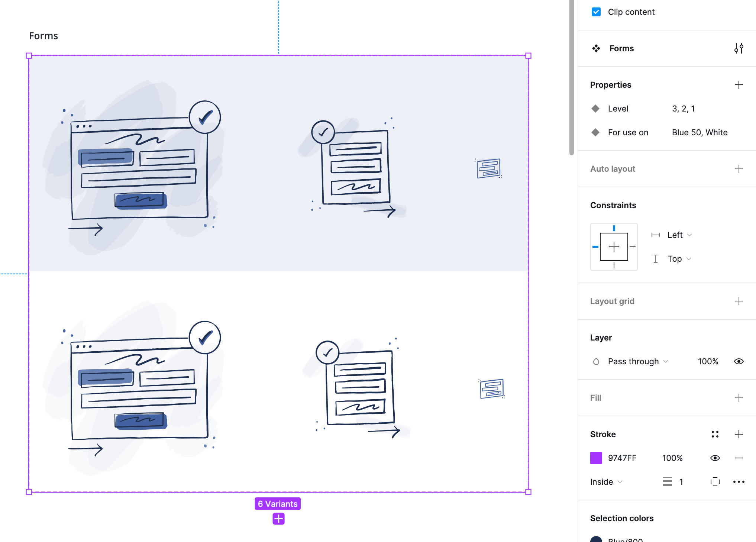The width and height of the screenshot is (756, 542).
Task: Add a layout grid
Action: coord(739,301)
